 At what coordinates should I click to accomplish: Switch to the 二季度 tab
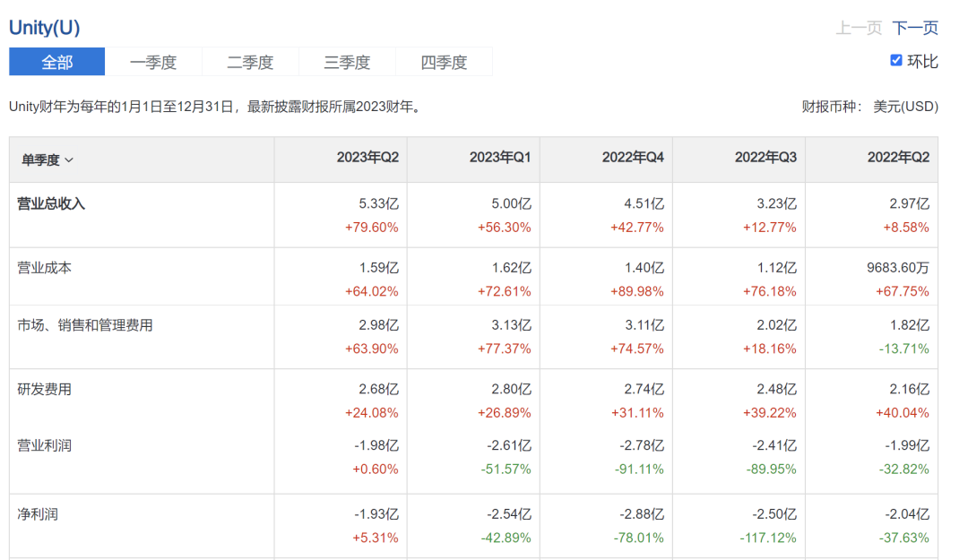coord(250,62)
